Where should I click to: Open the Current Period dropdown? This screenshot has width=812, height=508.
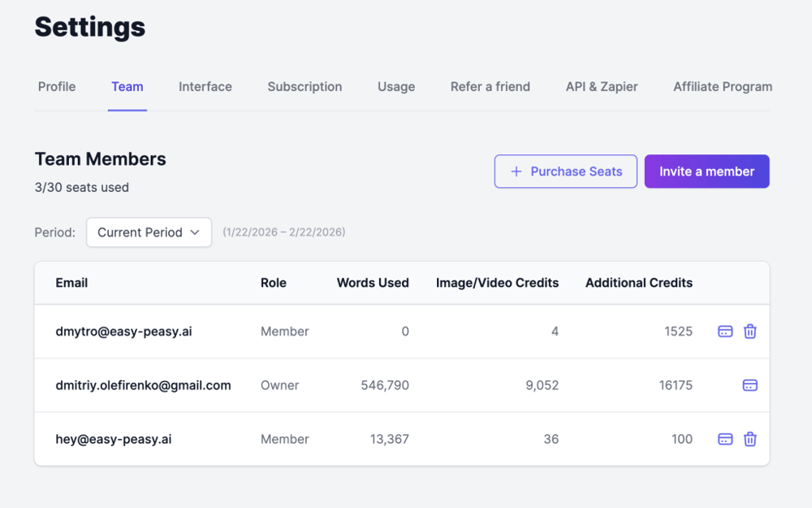pyautogui.click(x=149, y=232)
